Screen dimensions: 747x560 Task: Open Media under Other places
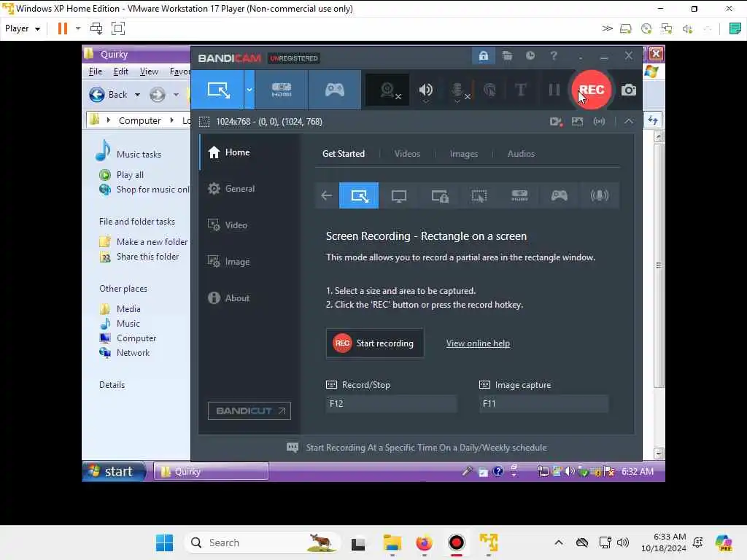(x=128, y=309)
